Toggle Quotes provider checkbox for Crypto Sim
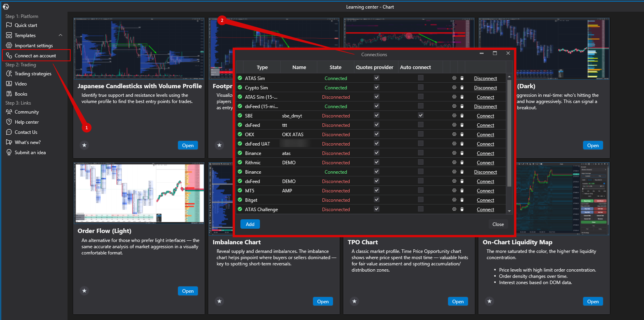 click(x=377, y=87)
